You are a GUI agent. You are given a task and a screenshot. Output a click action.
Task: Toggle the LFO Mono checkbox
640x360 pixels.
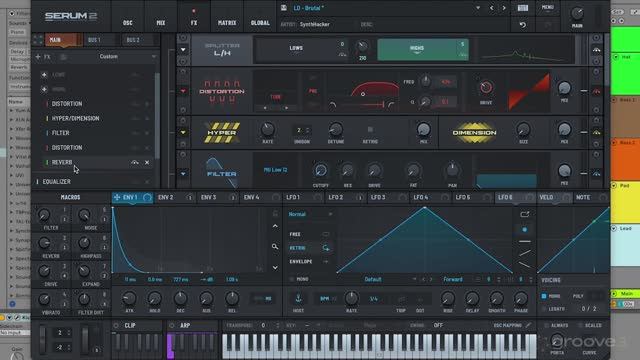click(x=291, y=280)
